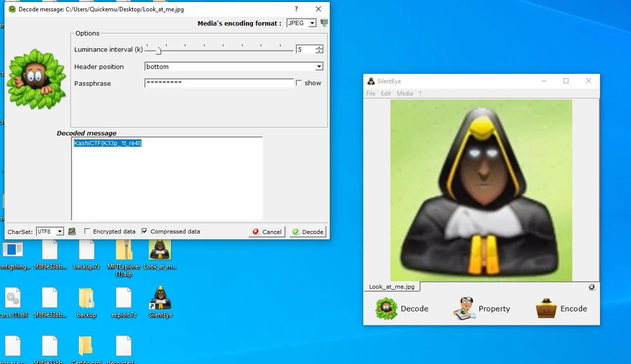Viewport: 631px width, 364px height.
Task: Open the SilentEye desktop shortcut
Action: 160,298
